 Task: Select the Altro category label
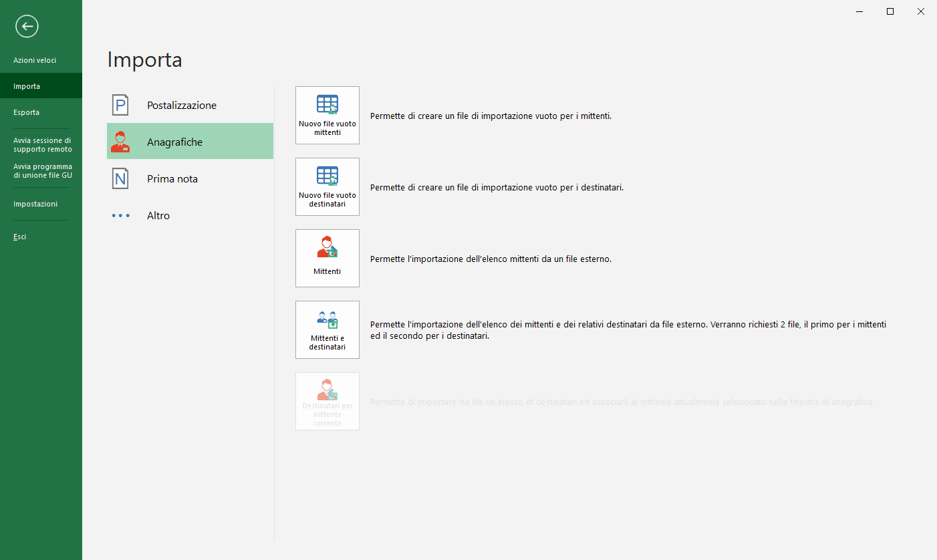[x=158, y=216]
